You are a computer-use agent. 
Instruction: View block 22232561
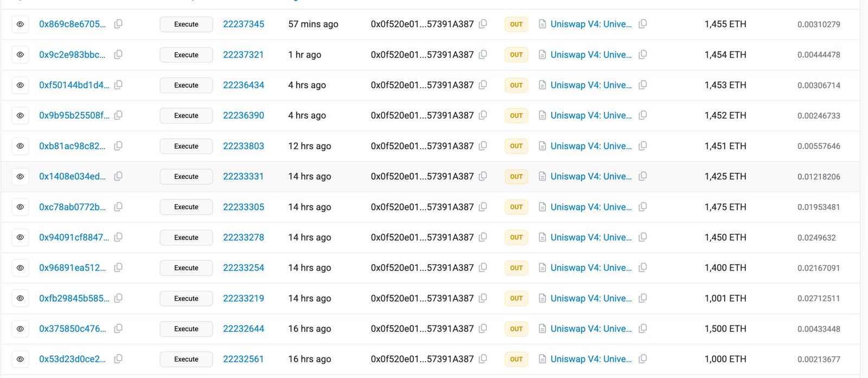(244, 359)
